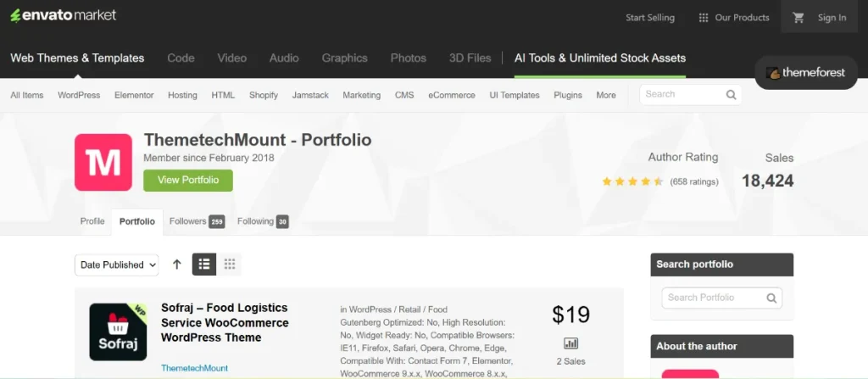Click Member since February 2018 text
The image size is (868, 379).
tap(209, 158)
